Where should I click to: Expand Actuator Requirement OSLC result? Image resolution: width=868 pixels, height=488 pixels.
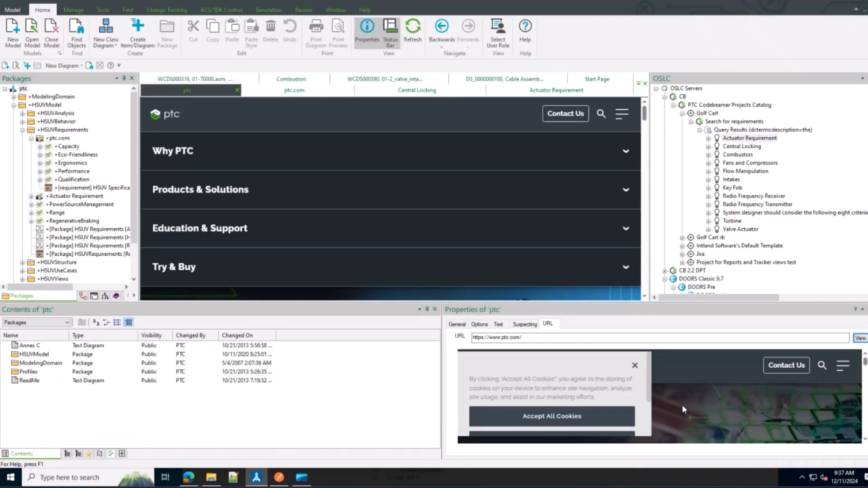pos(708,138)
